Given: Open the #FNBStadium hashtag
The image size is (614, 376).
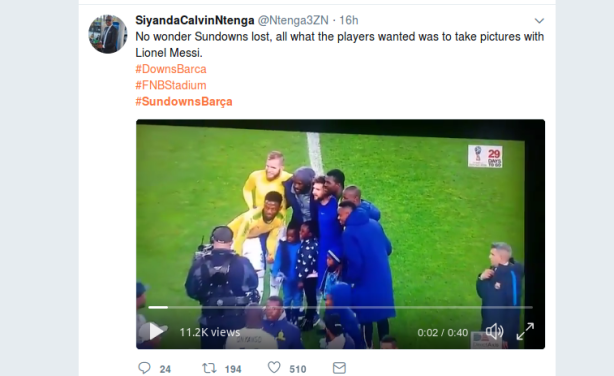Looking at the screenshot, I should click(x=171, y=85).
